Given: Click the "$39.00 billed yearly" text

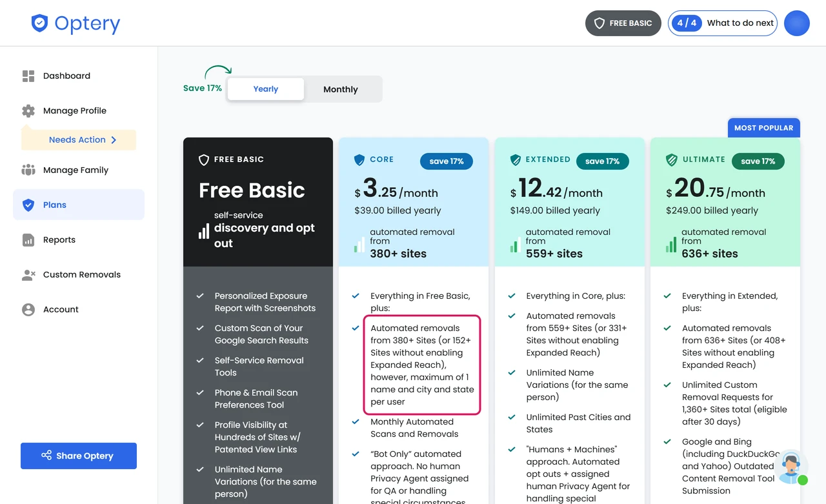Looking at the screenshot, I should [x=398, y=210].
